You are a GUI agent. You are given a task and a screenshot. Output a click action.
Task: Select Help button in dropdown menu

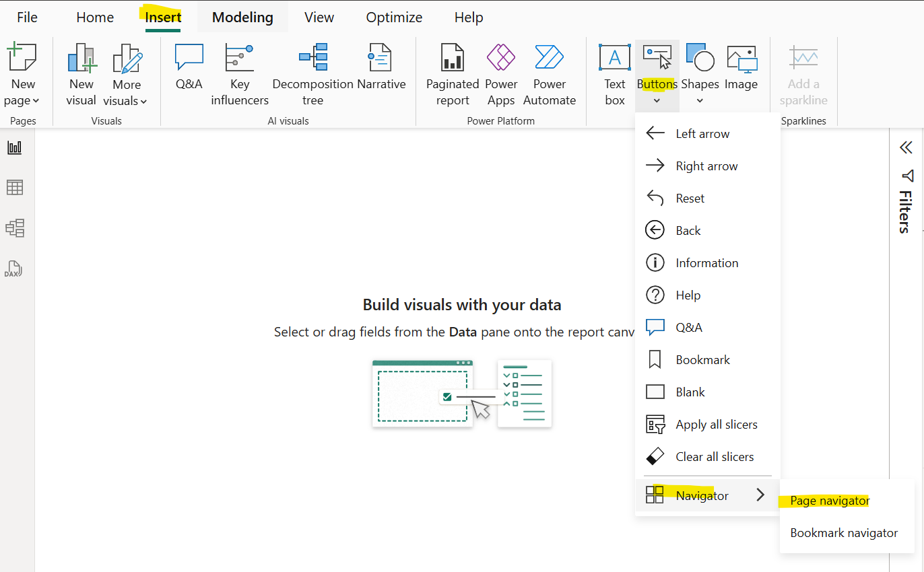(x=707, y=295)
